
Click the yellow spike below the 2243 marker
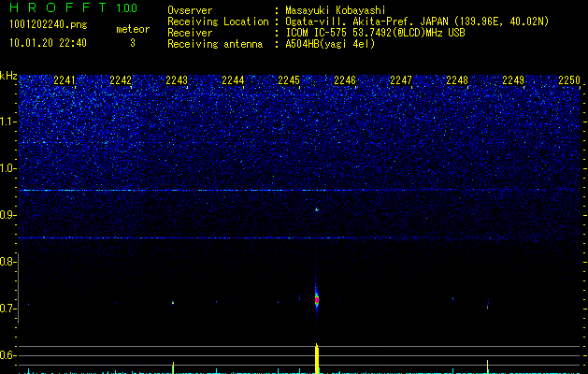click(x=173, y=367)
